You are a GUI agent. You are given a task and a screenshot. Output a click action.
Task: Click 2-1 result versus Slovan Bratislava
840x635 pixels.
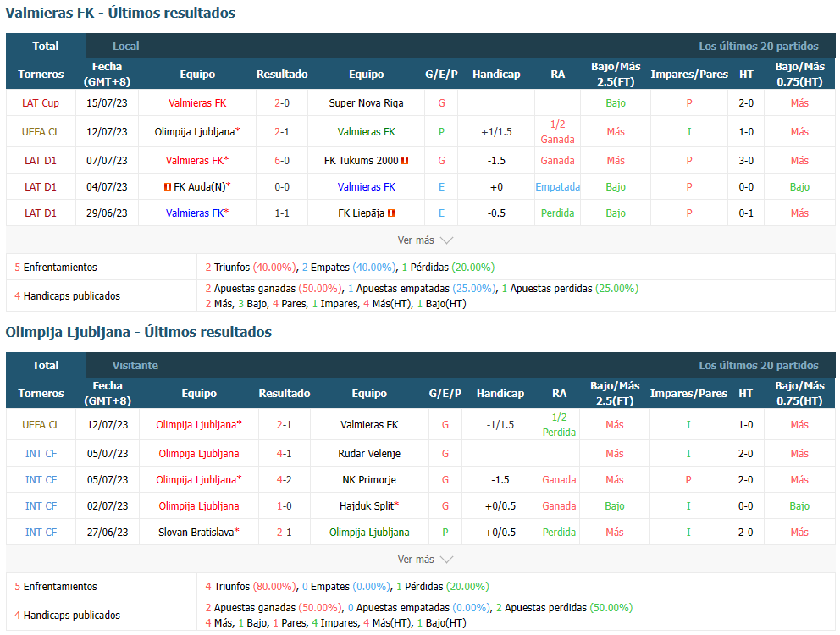[284, 533]
